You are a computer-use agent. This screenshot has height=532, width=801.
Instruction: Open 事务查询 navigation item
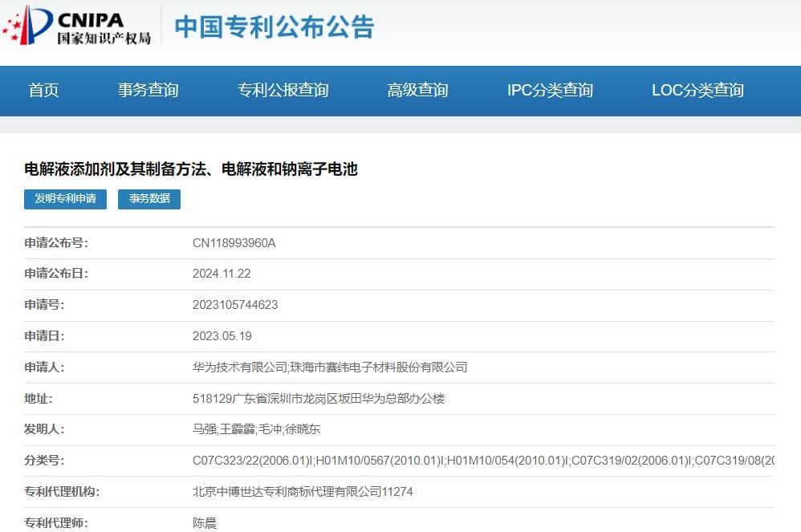[x=149, y=91]
